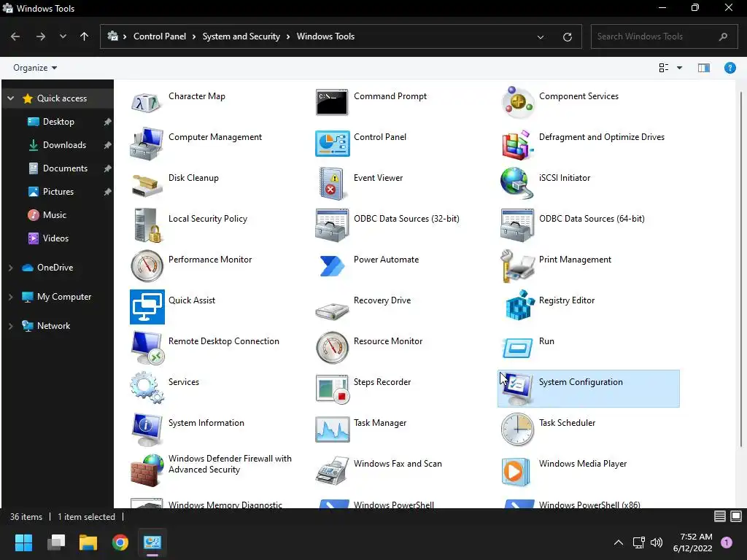Screen dimensions: 747x560
Task: Switch to details view in status bar
Action: point(720,516)
